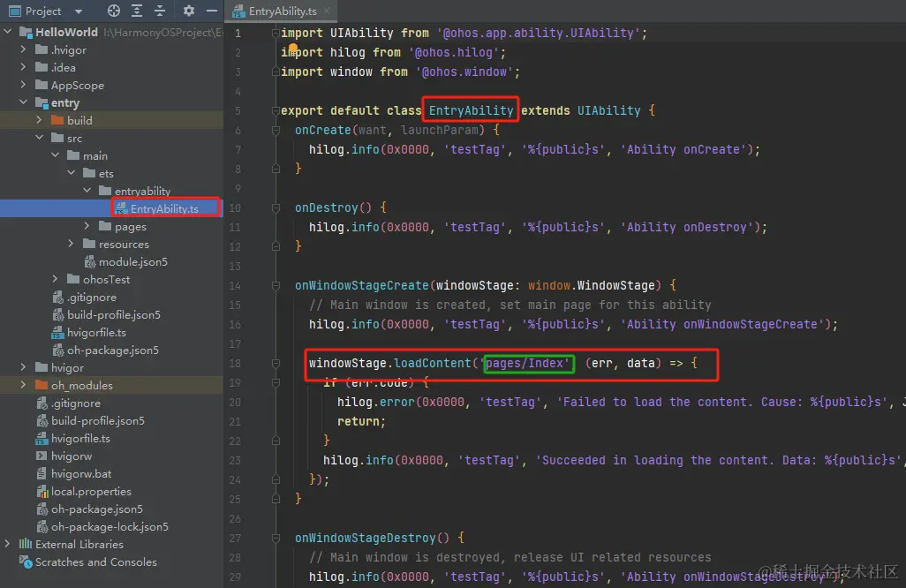Collapse the ets folder
This screenshot has width=906, height=588.
point(71,173)
